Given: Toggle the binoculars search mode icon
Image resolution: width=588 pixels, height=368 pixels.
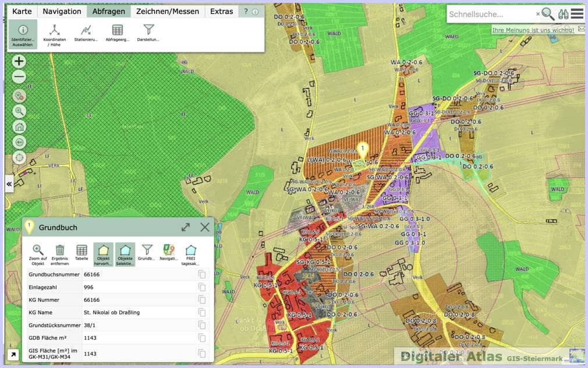Looking at the screenshot, I should [x=563, y=14].
